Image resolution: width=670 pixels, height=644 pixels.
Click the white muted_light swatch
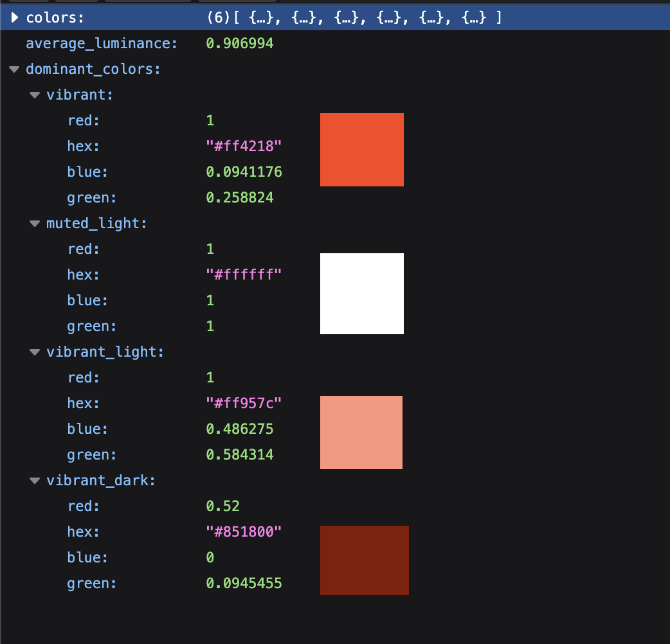pyautogui.click(x=361, y=294)
